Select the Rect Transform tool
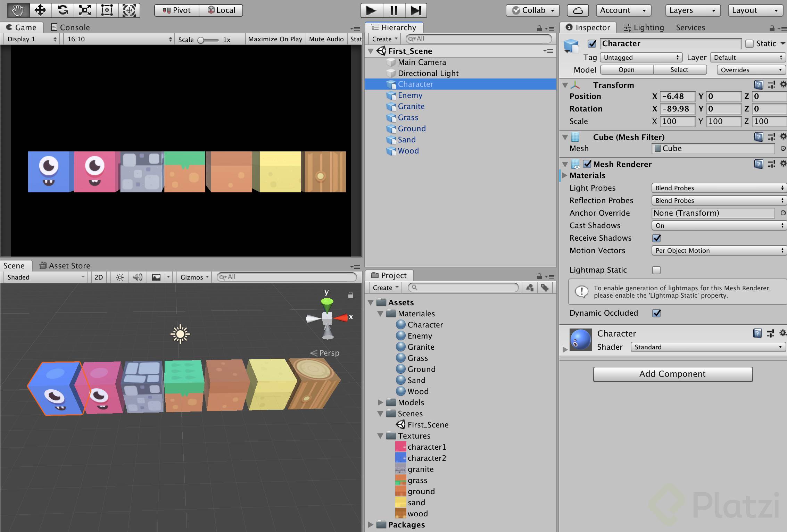The height and width of the screenshot is (532, 787). [x=107, y=10]
